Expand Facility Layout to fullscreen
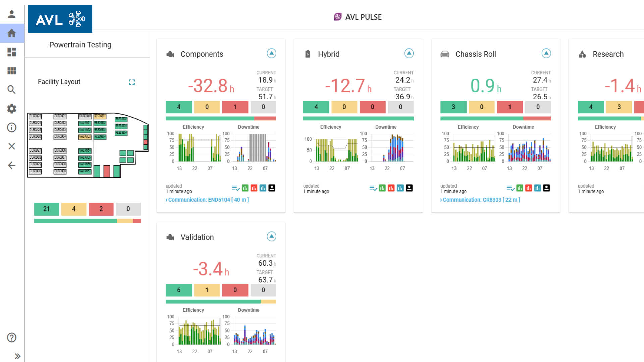 point(132,82)
